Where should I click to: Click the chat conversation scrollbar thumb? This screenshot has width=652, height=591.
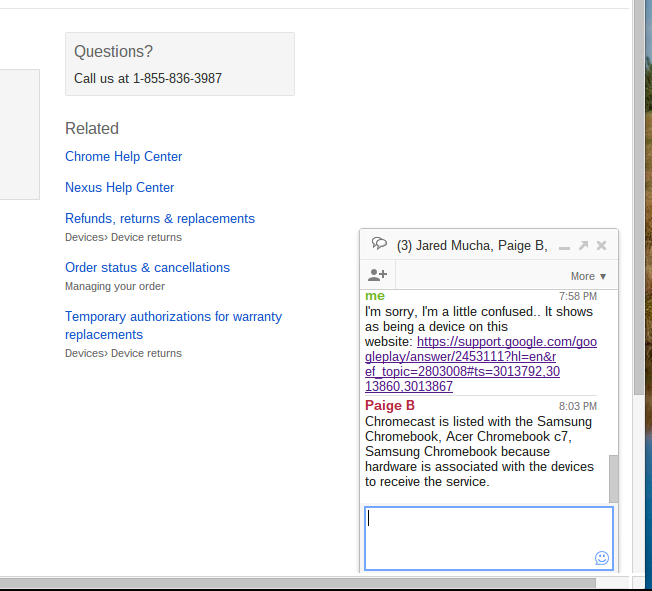[613, 478]
